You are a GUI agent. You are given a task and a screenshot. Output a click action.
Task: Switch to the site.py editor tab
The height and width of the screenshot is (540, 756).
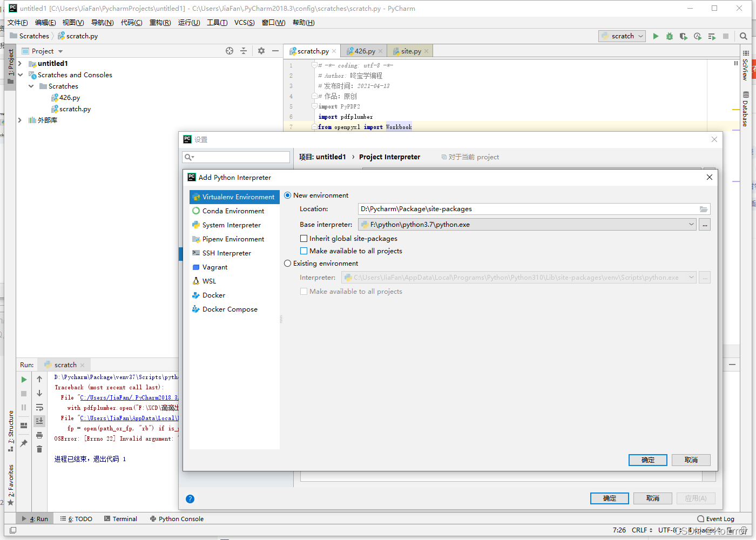coord(411,51)
